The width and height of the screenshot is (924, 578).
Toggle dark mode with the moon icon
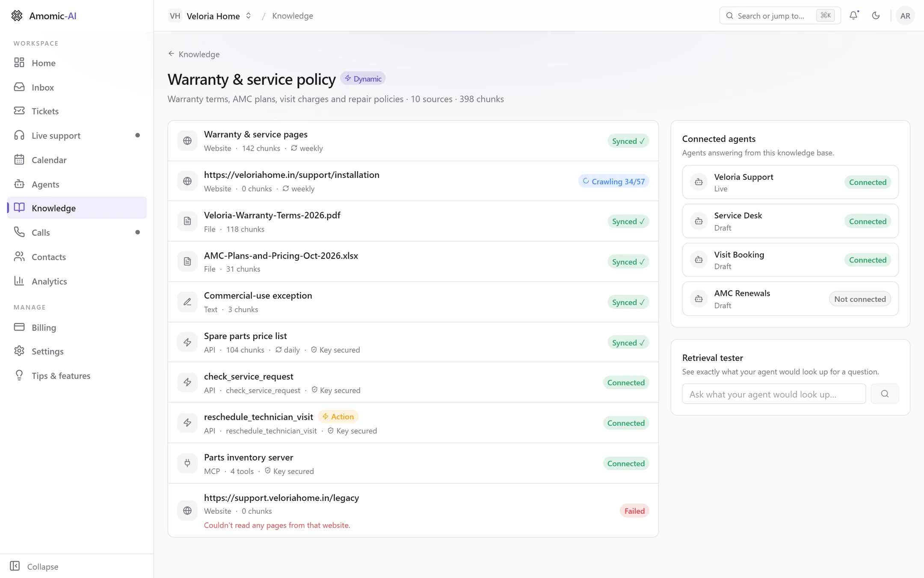pyautogui.click(x=876, y=15)
